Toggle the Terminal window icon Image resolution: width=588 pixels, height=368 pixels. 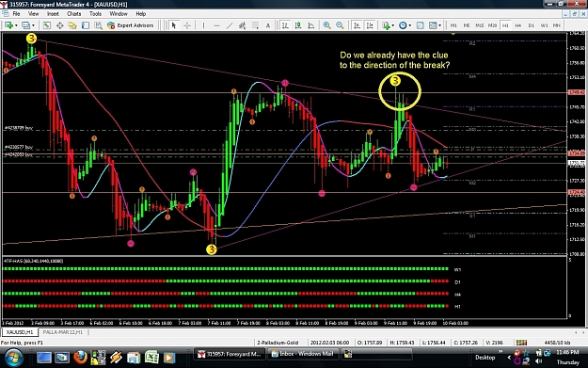[86, 25]
